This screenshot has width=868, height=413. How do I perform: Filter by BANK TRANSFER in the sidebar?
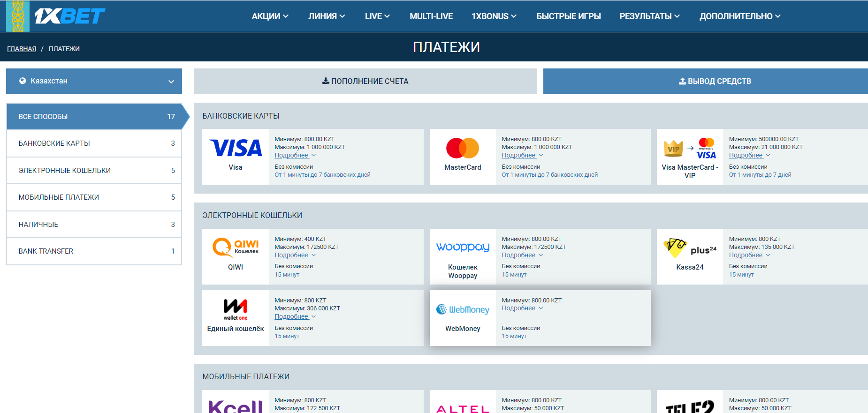click(94, 251)
